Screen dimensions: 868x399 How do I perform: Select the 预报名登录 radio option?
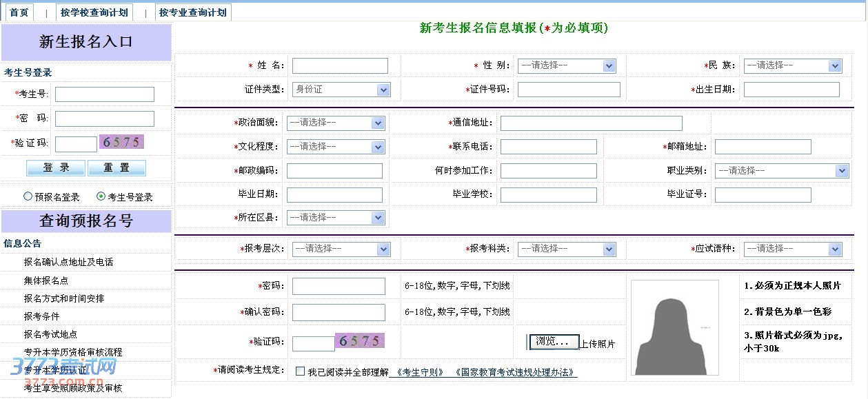pos(28,196)
